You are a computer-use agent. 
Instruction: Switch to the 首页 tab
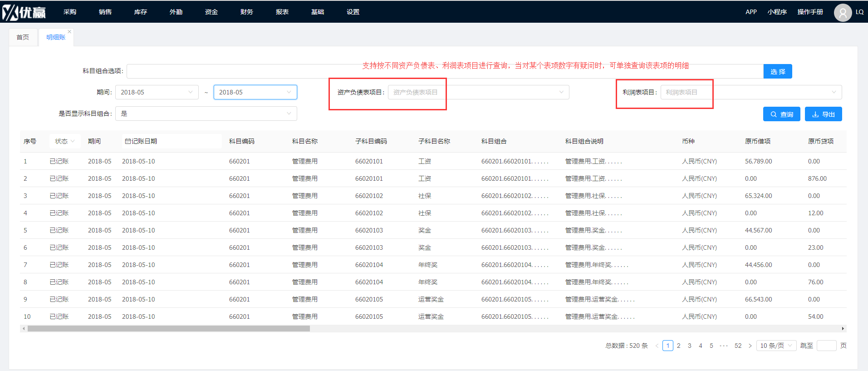(23, 37)
